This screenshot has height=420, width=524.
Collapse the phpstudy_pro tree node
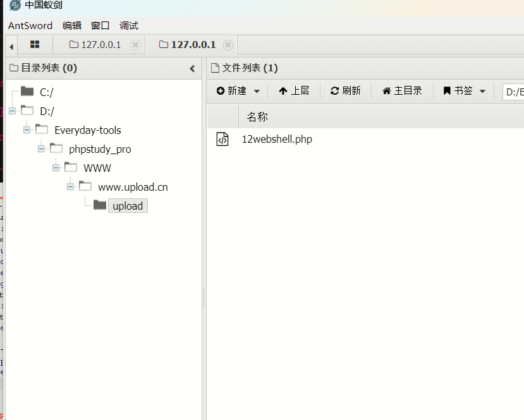pyautogui.click(x=41, y=149)
